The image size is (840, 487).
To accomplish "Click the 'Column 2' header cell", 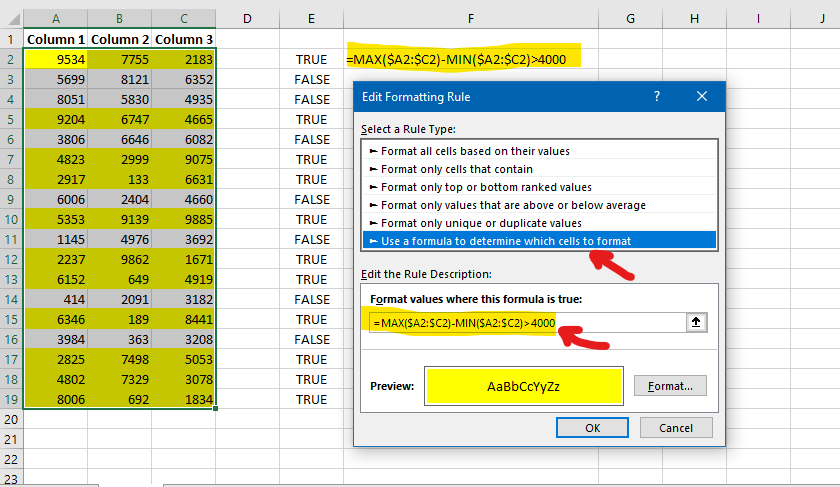I will point(119,39).
